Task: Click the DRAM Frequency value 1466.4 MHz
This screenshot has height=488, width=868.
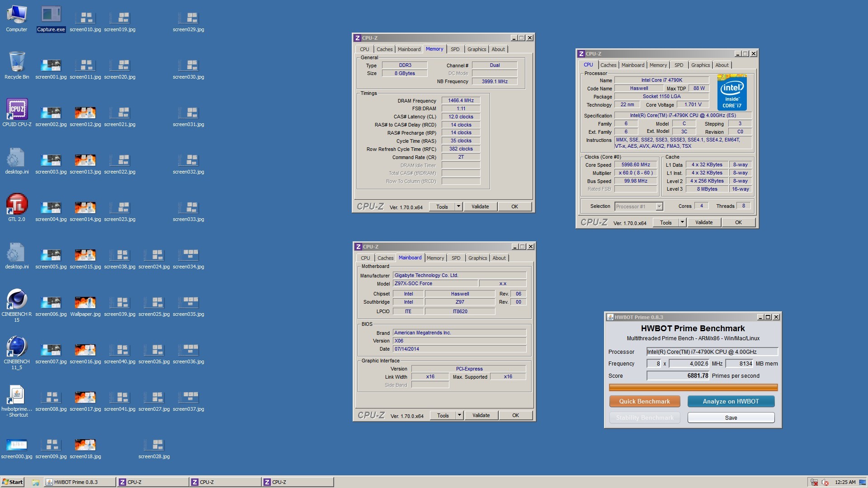Action: (x=461, y=100)
